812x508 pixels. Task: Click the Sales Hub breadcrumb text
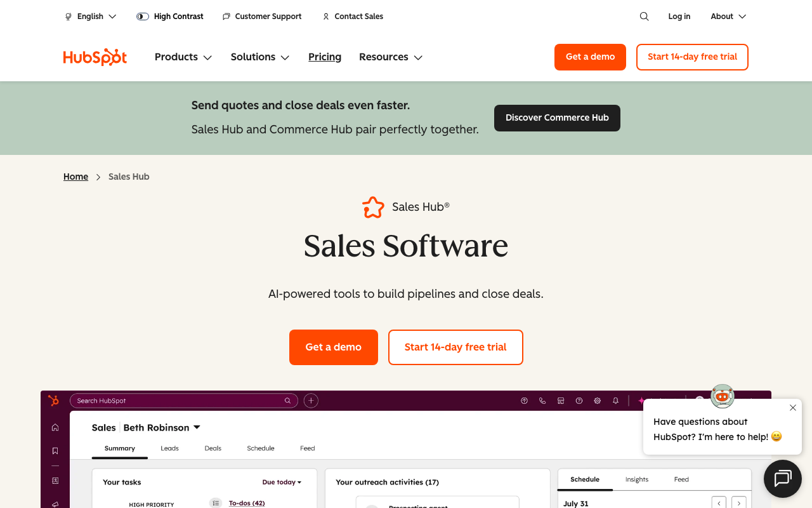pyautogui.click(x=129, y=177)
